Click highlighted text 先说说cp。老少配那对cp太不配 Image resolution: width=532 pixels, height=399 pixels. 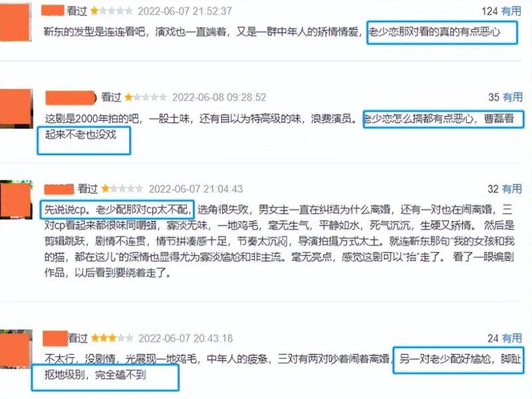117,209
